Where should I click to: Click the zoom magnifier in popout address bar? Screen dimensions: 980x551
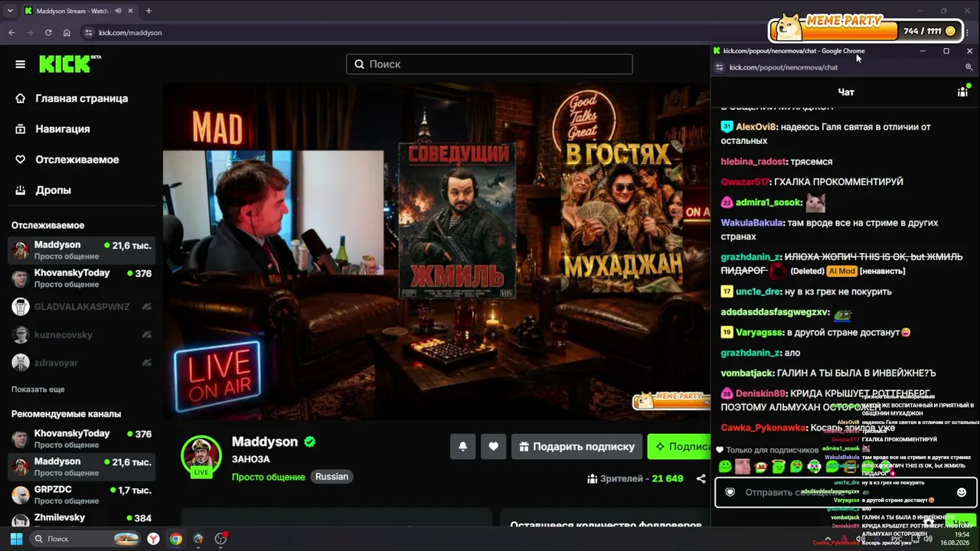[969, 67]
